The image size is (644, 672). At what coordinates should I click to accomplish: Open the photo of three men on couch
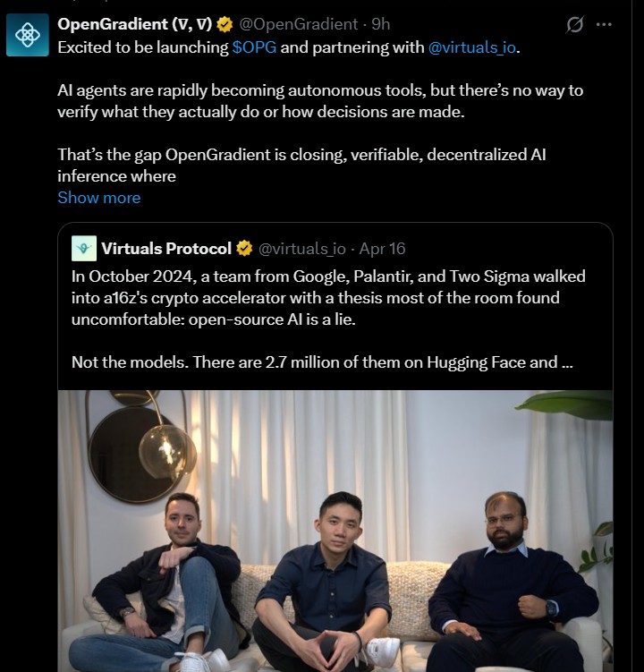pos(335,530)
